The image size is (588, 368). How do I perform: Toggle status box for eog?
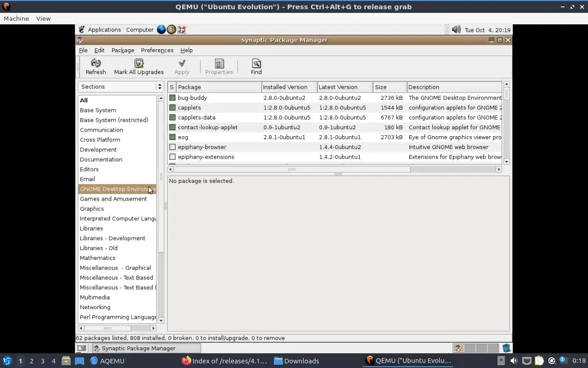point(172,137)
